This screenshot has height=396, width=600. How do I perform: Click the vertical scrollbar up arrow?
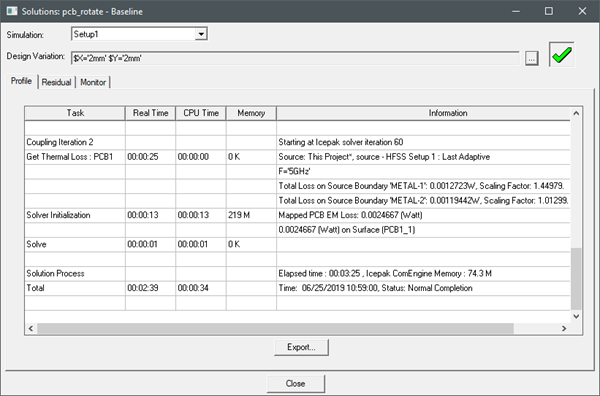click(x=576, y=113)
